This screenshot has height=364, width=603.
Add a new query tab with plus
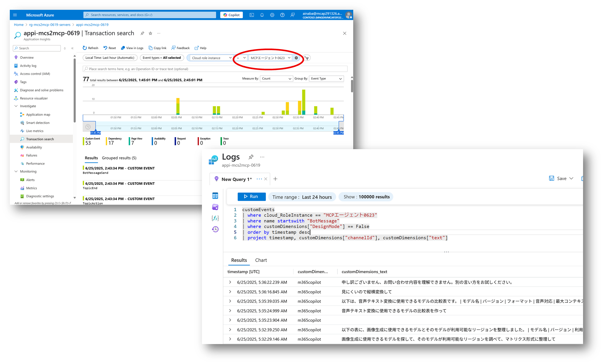tap(275, 179)
